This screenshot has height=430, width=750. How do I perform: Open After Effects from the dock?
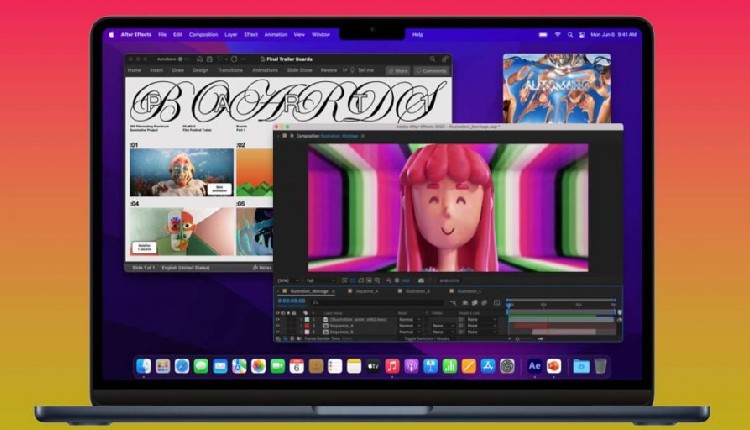click(x=535, y=367)
